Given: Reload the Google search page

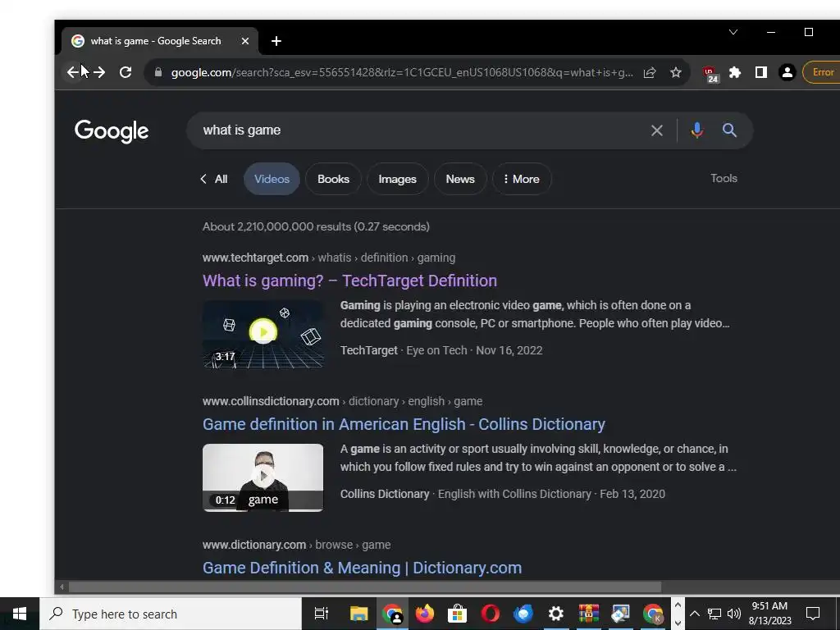Looking at the screenshot, I should pyautogui.click(x=126, y=72).
